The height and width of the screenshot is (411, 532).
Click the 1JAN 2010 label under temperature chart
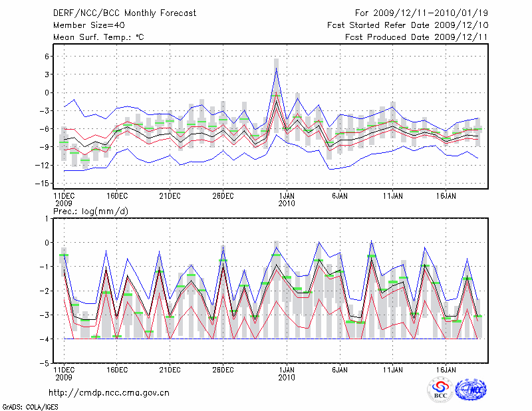coord(287,200)
